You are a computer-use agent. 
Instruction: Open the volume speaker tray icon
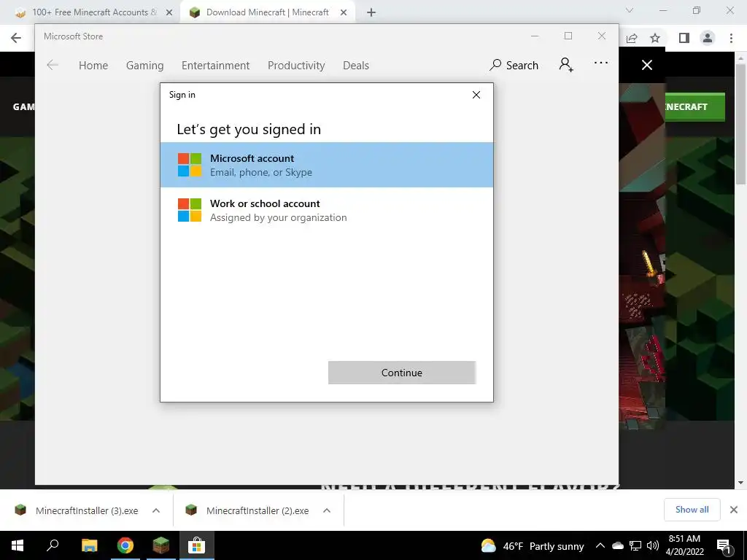pos(653,545)
